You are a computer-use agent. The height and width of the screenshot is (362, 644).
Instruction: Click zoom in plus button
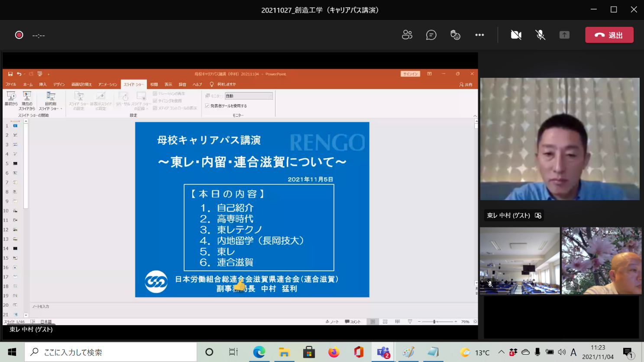456,322
